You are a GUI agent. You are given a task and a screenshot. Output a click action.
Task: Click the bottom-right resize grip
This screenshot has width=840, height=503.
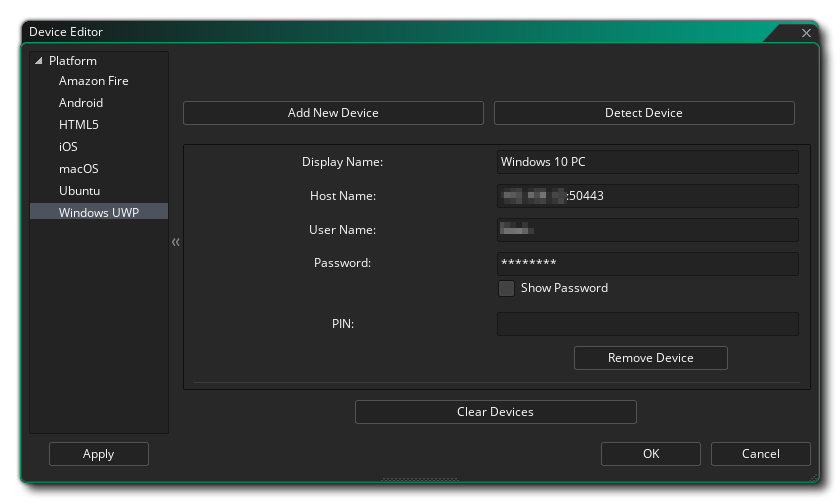pyautogui.click(x=814, y=477)
